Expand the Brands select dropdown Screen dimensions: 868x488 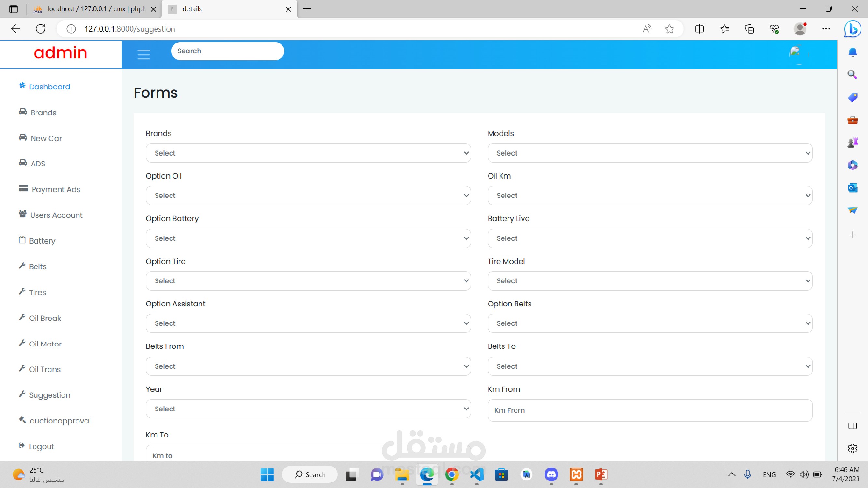pos(308,153)
